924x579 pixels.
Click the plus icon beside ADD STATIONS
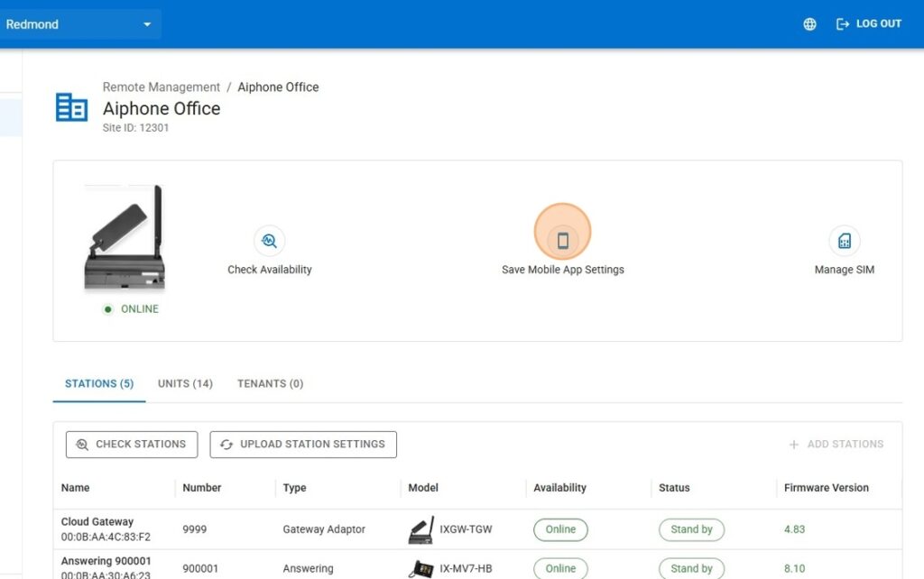click(794, 444)
